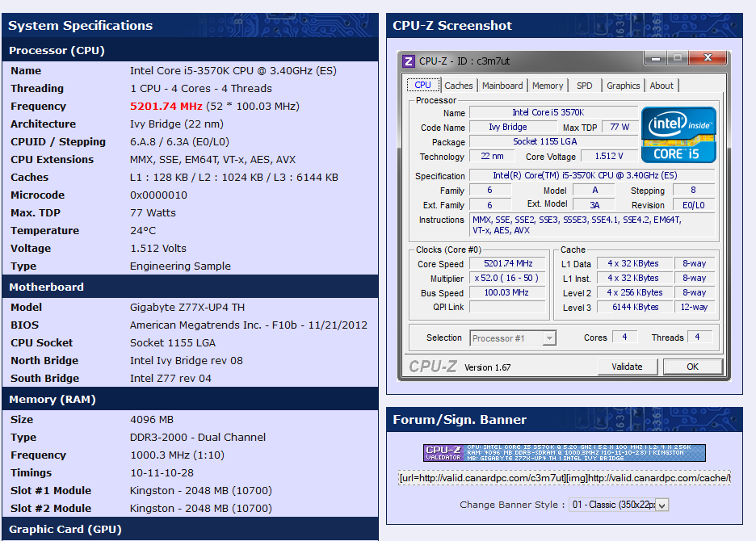Open the Mainboard tab in CPU-Z

tap(502, 86)
